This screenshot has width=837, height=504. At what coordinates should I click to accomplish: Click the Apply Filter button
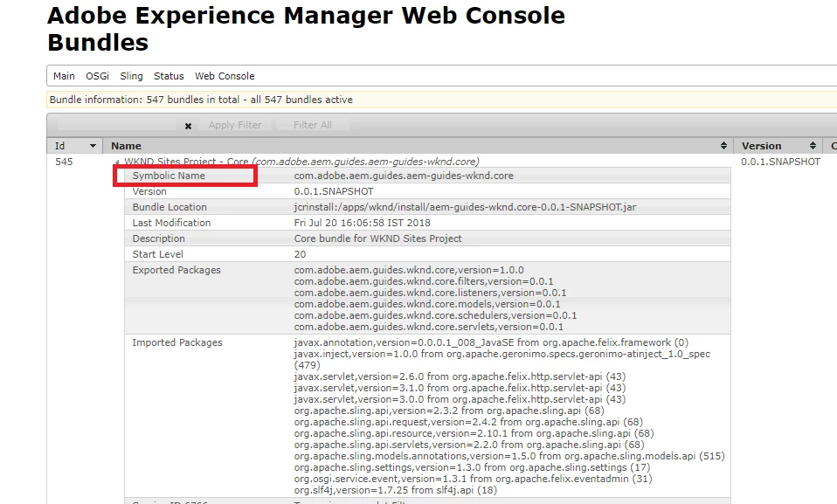(x=235, y=125)
